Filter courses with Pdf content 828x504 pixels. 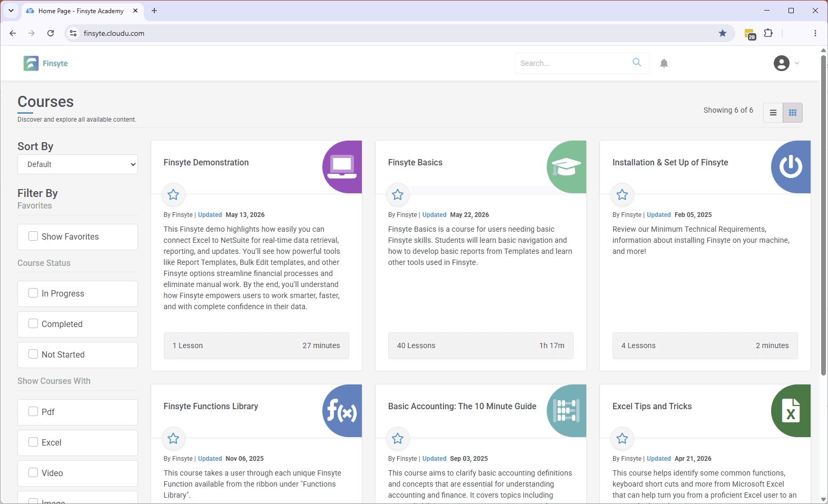33,412
